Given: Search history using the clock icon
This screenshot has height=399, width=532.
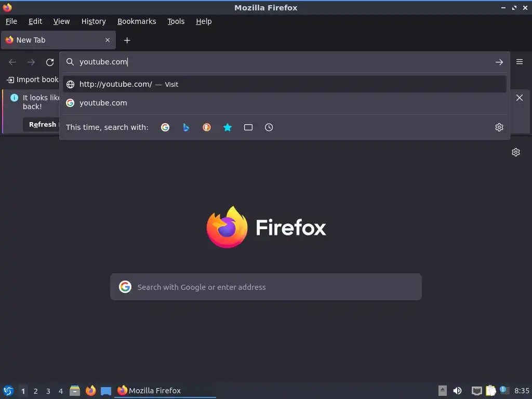Looking at the screenshot, I should [x=269, y=127].
